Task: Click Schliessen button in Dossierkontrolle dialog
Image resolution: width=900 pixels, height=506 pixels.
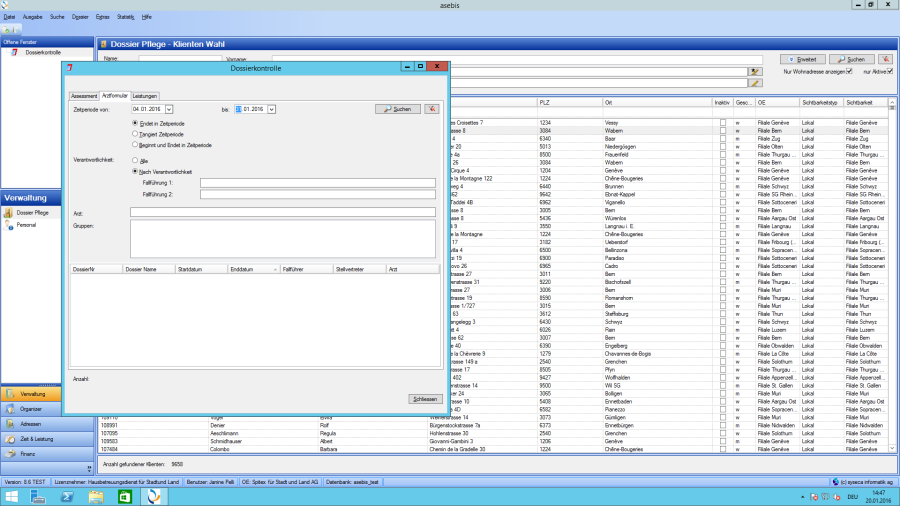Action: pos(425,399)
